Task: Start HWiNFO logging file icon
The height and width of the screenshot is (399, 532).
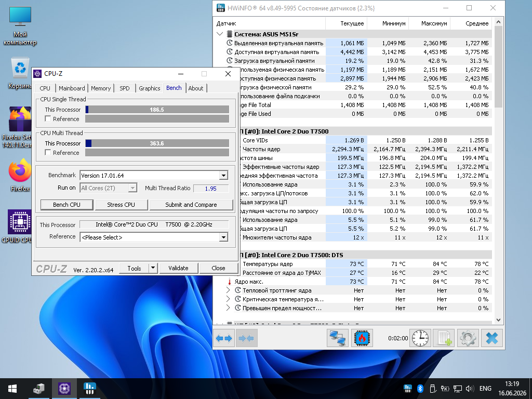Action: pos(444,338)
